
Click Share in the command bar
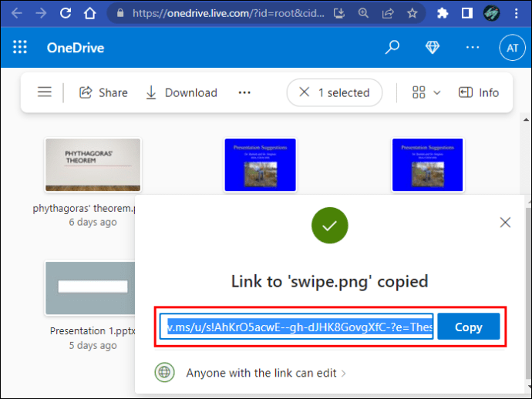tap(103, 92)
